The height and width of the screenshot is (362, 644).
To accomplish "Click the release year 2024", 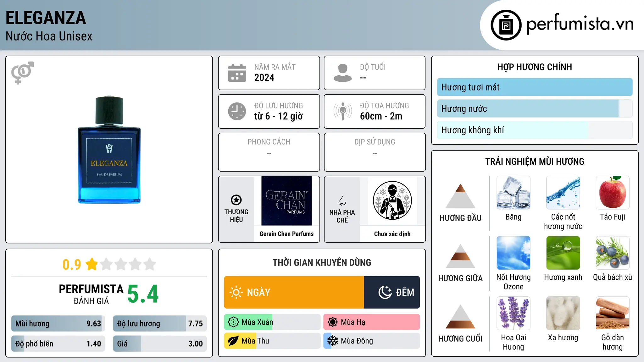I will (x=264, y=78).
